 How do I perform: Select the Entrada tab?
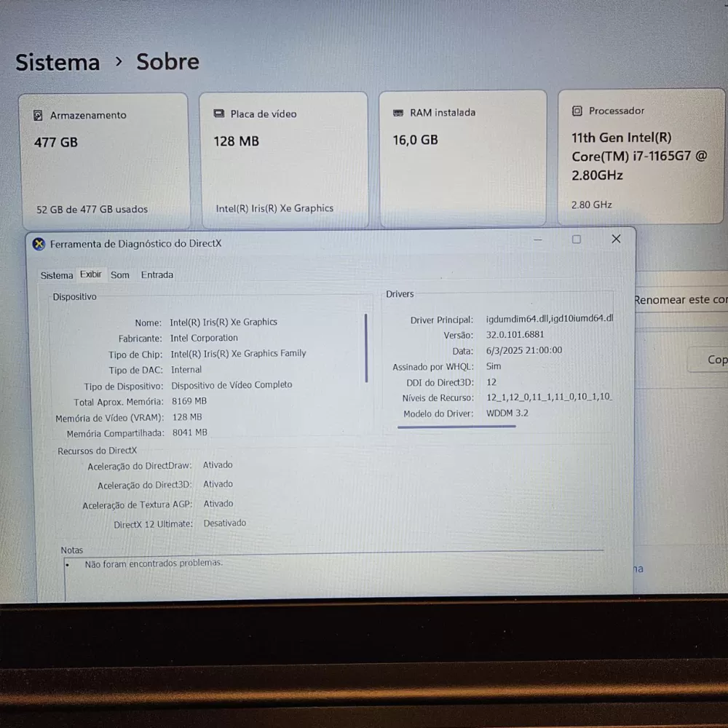coord(157,275)
